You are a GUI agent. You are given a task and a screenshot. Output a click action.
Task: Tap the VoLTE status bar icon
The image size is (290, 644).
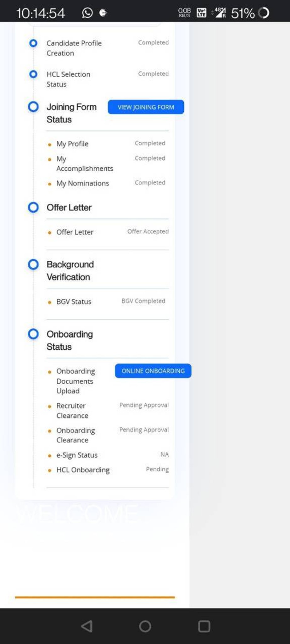(x=201, y=13)
